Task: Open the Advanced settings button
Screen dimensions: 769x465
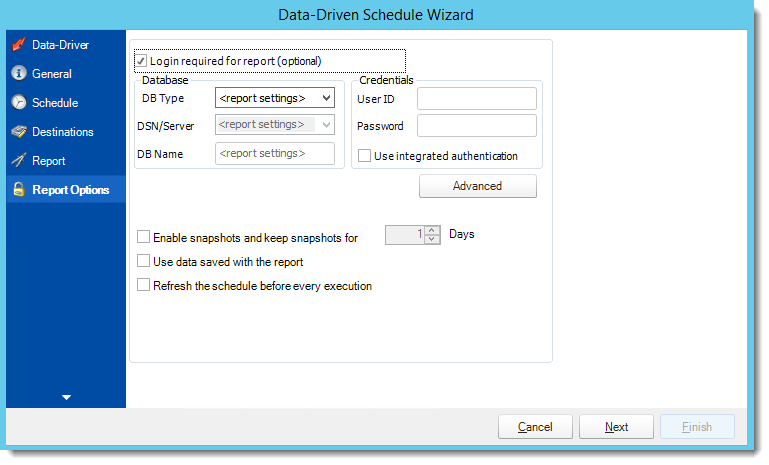Action: pyautogui.click(x=478, y=186)
